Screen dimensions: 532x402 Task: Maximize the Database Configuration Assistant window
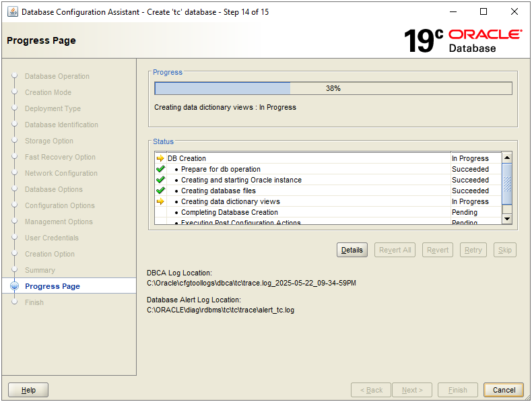484,12
